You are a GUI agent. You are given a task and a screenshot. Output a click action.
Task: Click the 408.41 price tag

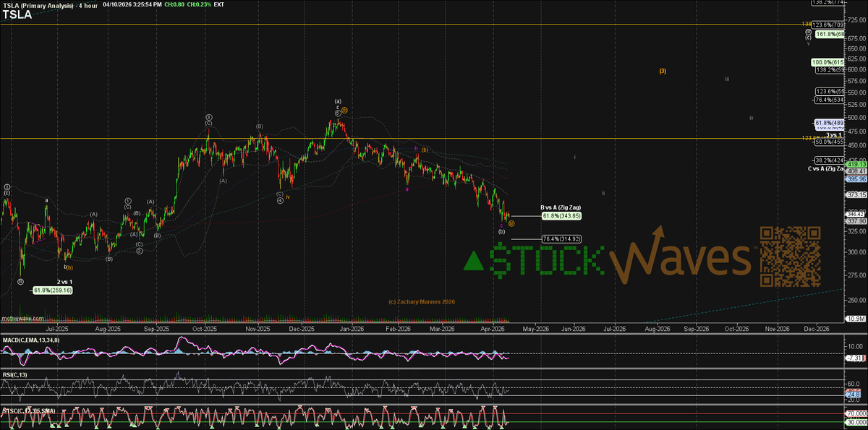tap(856, 171)
